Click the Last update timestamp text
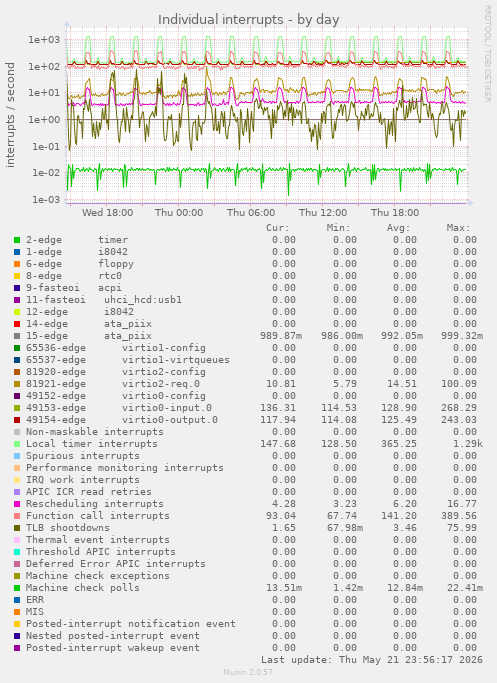Image resolution: width=497 pixels, height=683 pixels. [372, 659]
